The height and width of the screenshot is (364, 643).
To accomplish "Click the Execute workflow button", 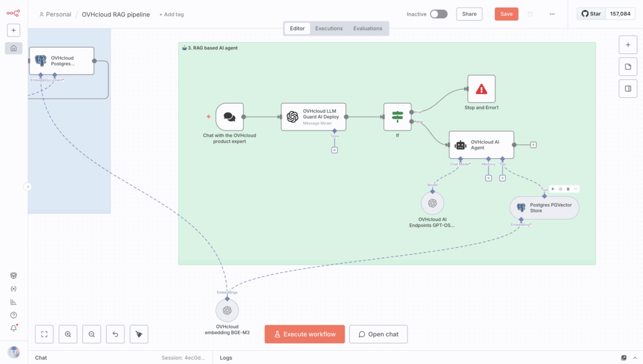I will 304,335.
